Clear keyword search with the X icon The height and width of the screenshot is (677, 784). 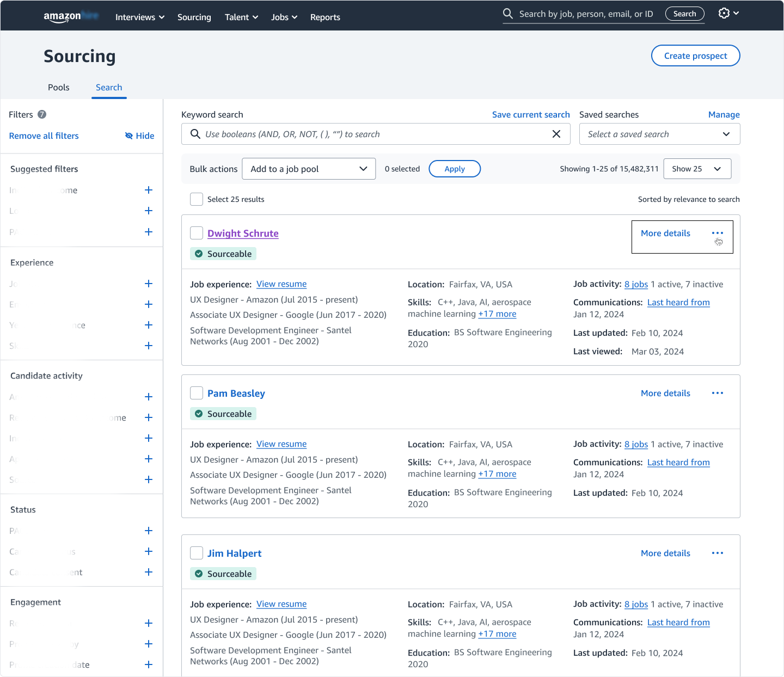coord(556,134)
